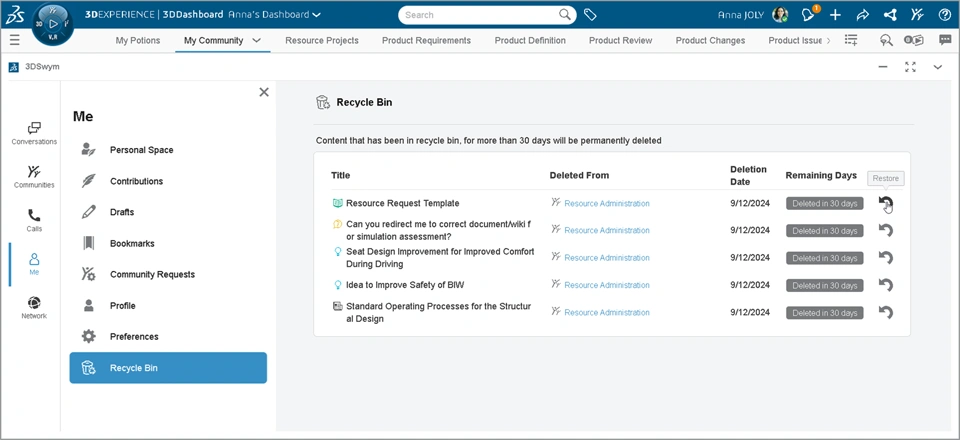Open the help question mark icon

click(945, 15)
